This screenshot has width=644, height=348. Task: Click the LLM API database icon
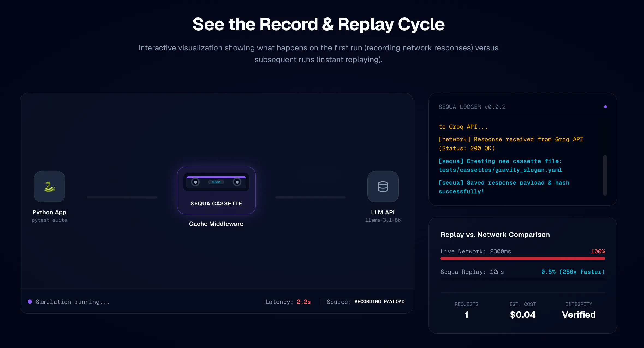coord(383,187)
